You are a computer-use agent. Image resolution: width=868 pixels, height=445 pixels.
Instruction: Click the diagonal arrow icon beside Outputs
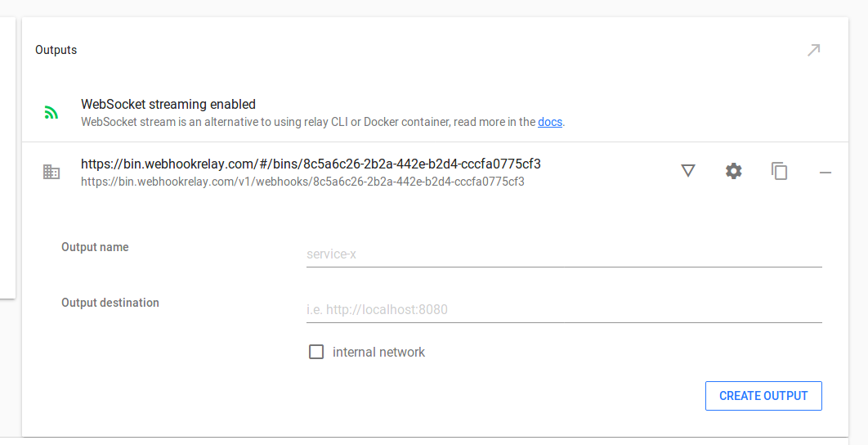813,50
